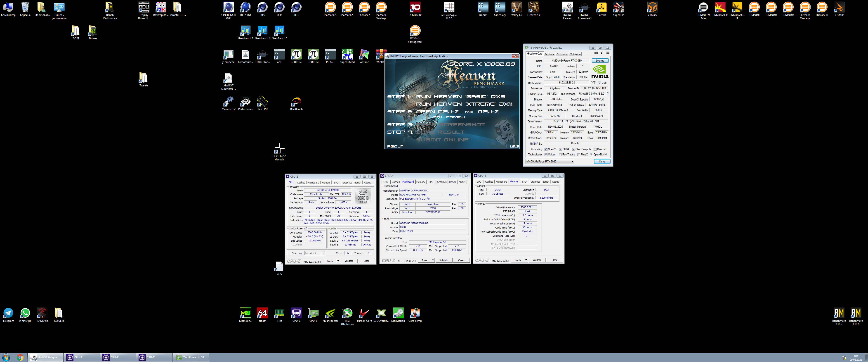
Task: Toggle the Vulkan checkbox in GPU-Z
Action: (x=546, y=155)
